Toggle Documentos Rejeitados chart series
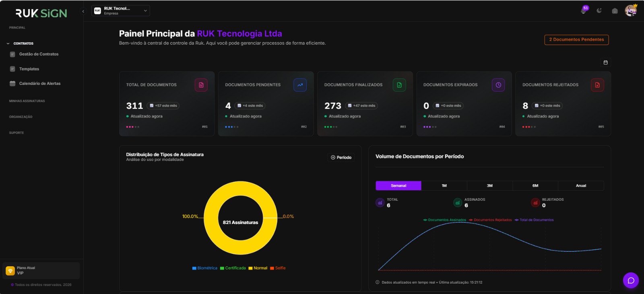This screenshot has width=644, height=294. point(490,220)
